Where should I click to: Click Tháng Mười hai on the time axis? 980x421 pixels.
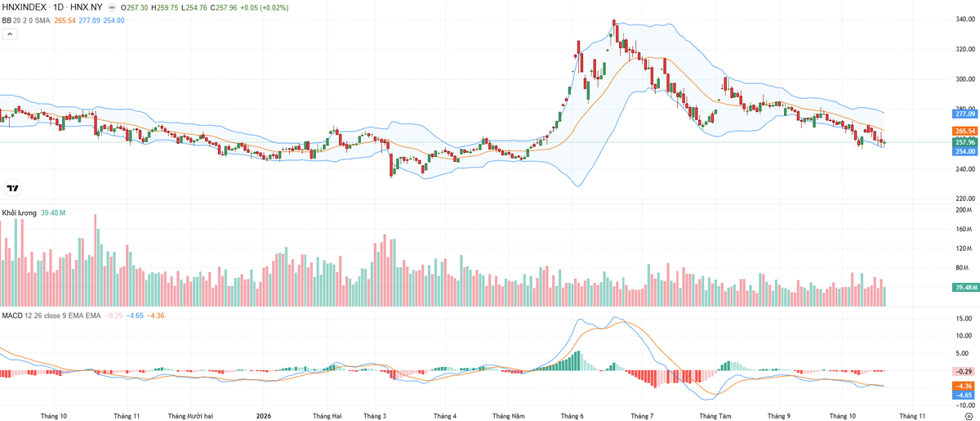point(189,415)
